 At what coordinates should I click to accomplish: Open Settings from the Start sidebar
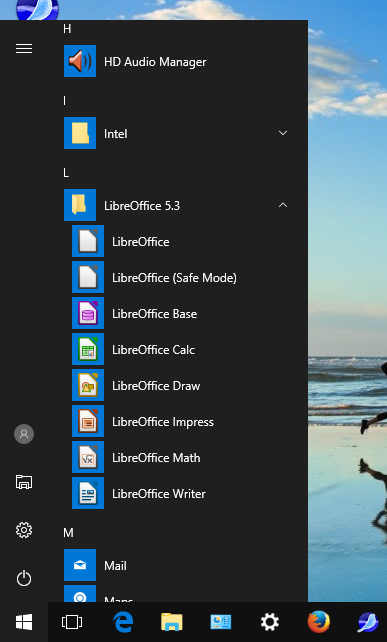pos(24,530)
